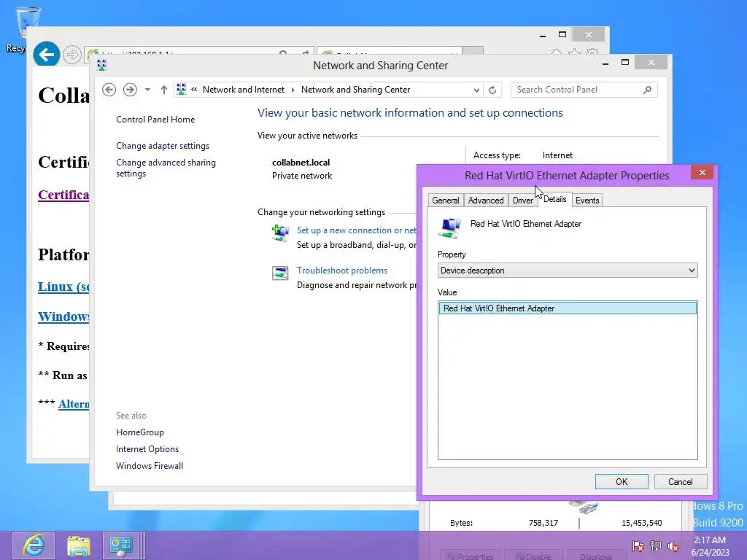Click the network icon in system tray

[x=656, y=546]
